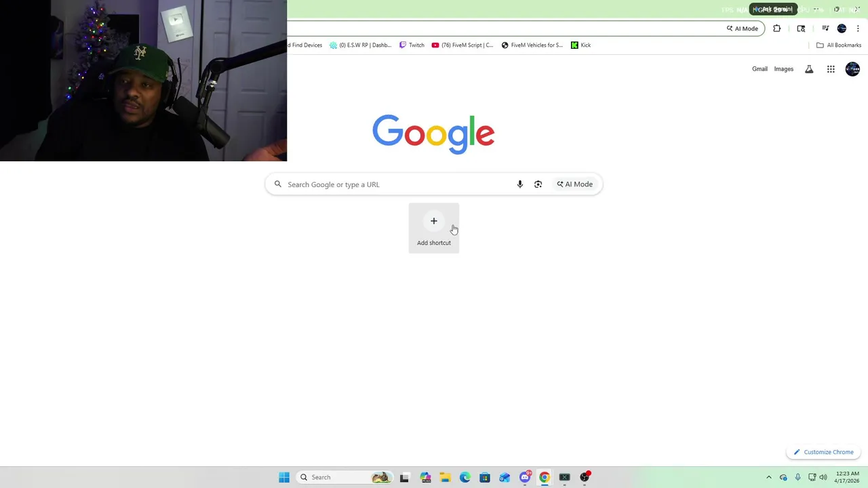Open Microsoft Edge from taskbar

pyautogui.click(x=465, y=477)
